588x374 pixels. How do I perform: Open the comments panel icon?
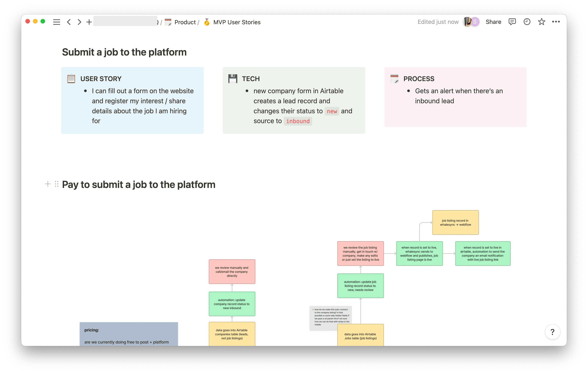(x=512, y=22)
